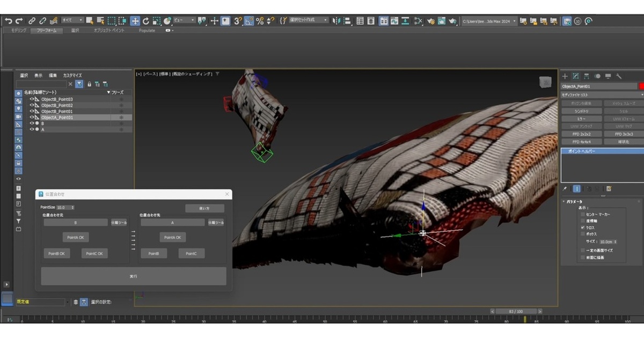Open the Material Editor icon
Viewport: 644px width, 338px height.
[419, 20]
